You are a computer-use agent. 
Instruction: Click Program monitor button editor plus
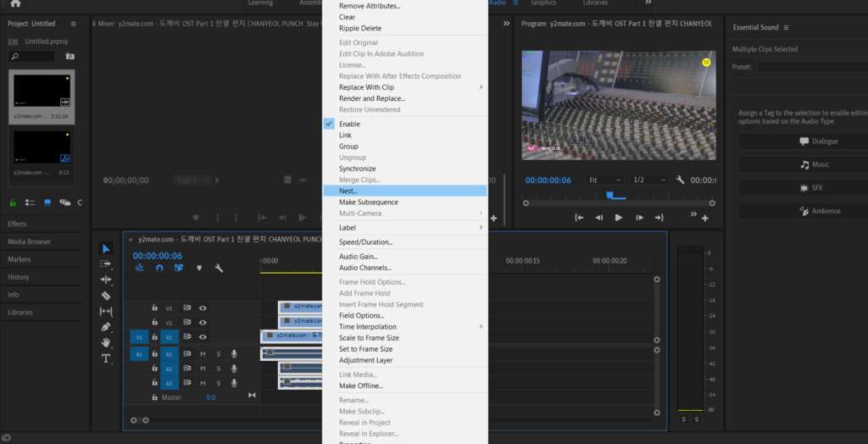click(x=704, y=218)
